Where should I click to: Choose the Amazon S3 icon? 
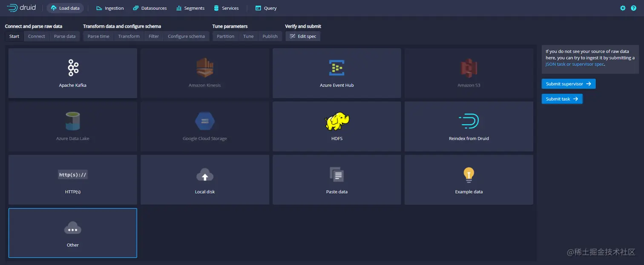[x=469, y=68]
